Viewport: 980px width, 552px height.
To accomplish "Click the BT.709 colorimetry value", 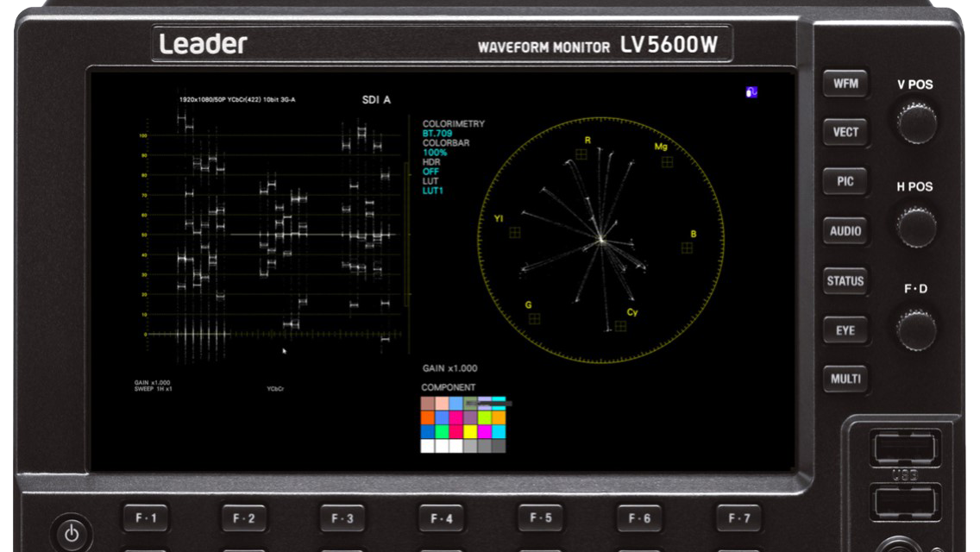I will coord(437,133).
